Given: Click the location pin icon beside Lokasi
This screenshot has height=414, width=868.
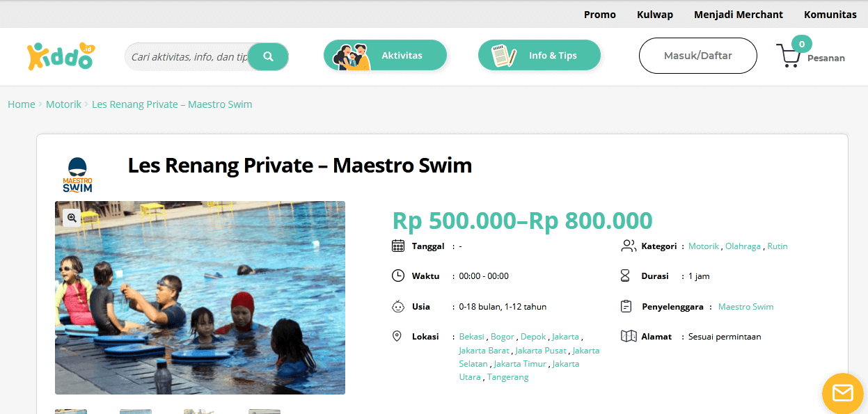Looking at the screenshot, I should (x=397, y=337).
